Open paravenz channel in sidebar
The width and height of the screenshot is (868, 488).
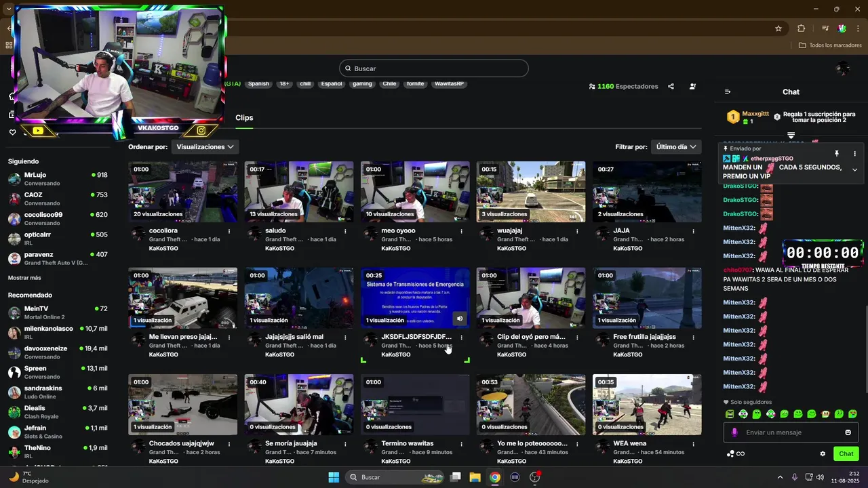58,258
